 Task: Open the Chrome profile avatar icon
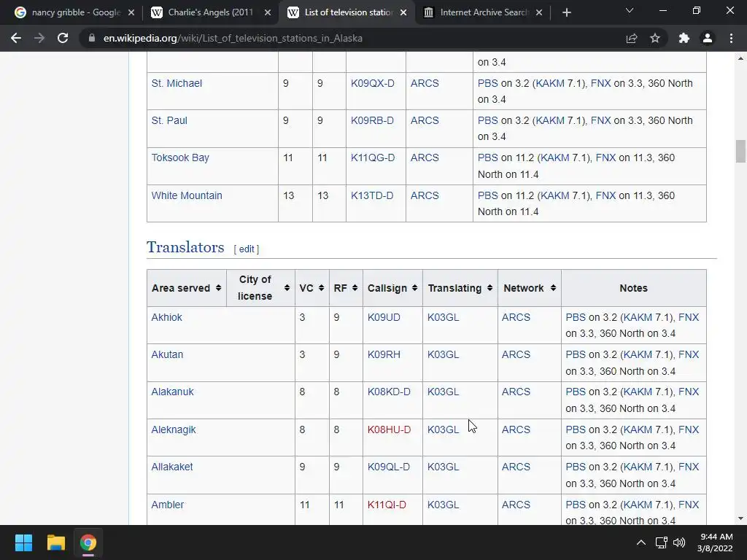(x=708, y=38)
